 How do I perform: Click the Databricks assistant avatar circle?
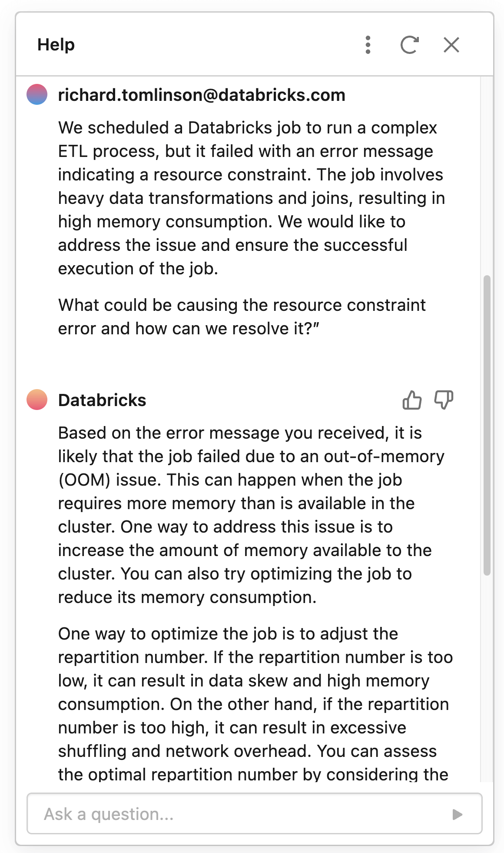click(37, 400)
